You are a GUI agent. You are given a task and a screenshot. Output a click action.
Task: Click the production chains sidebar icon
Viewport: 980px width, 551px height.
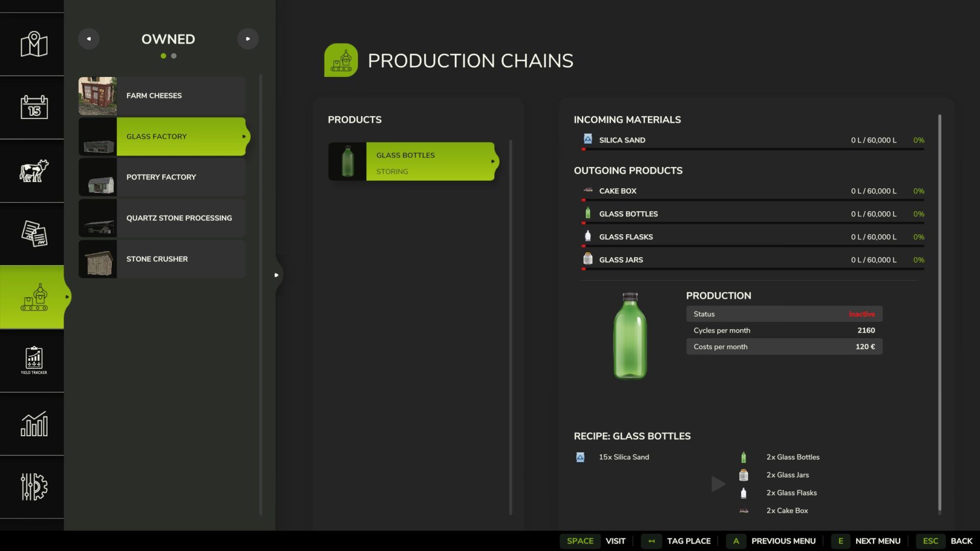coord(34,297)
